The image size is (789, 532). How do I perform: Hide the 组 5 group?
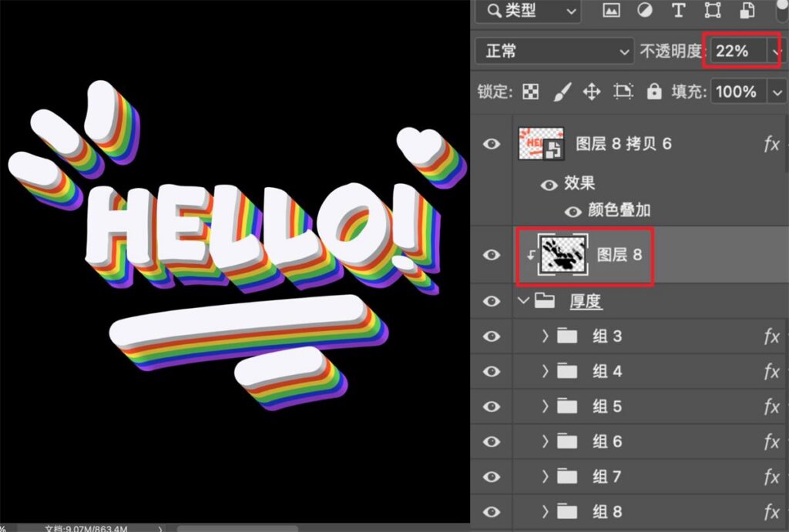492,407
